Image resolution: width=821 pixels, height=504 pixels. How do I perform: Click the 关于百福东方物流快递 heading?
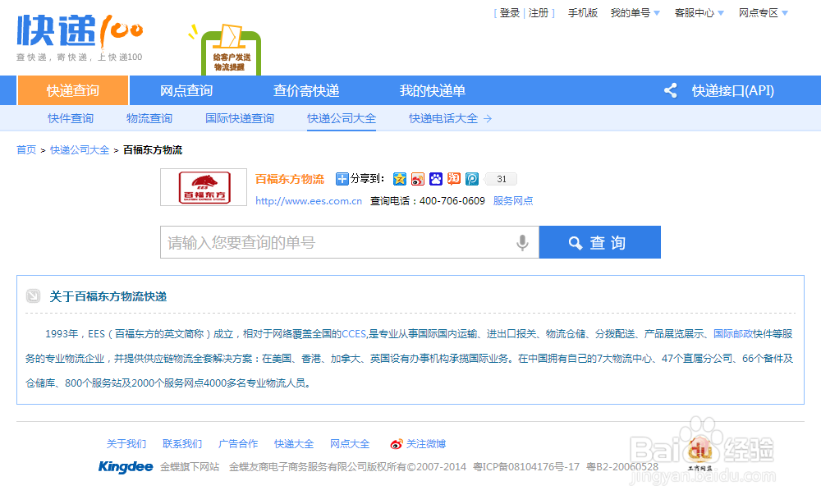coord(108,297)
